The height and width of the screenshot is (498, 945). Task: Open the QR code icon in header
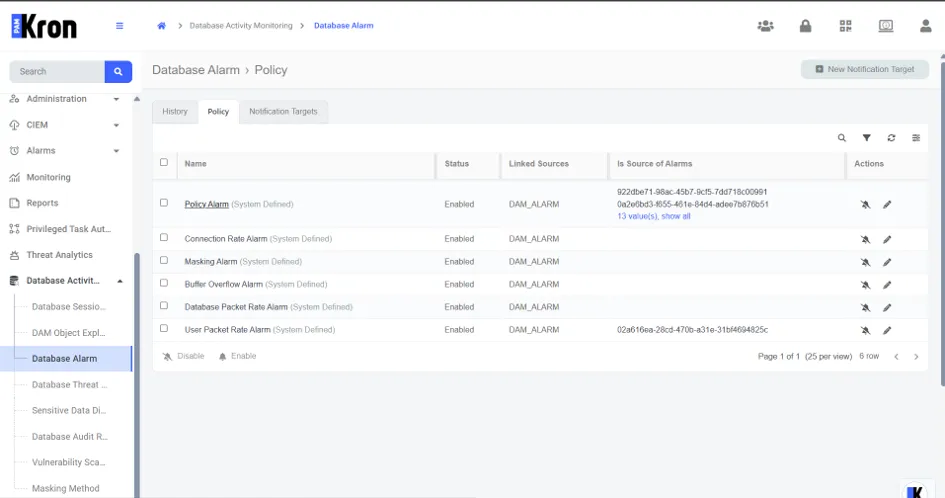tap(846, 26)
